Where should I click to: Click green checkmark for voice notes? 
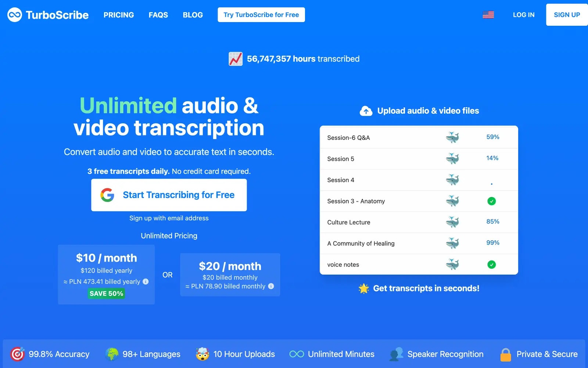click(491, 265)
